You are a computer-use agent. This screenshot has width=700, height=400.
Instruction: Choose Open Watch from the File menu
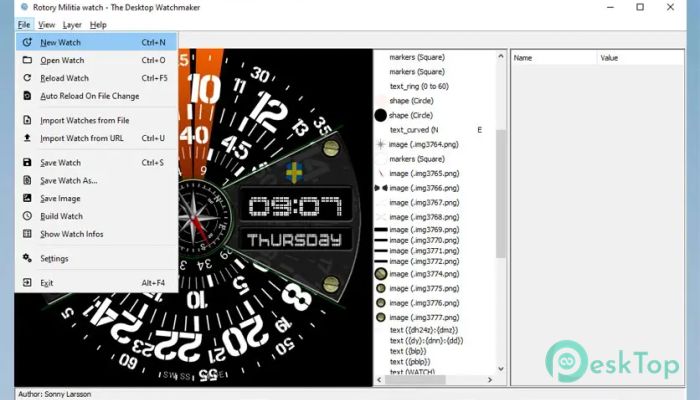tap(96, 60)
